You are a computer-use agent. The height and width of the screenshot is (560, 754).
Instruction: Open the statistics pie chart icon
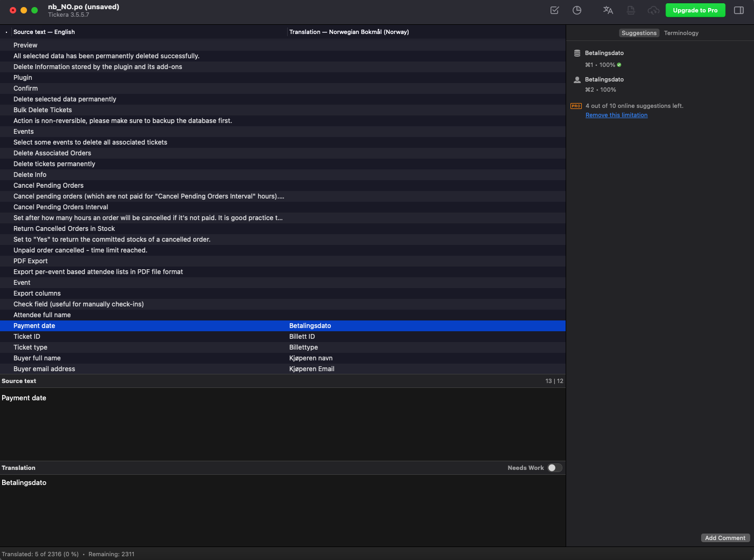tap(577, 10)
